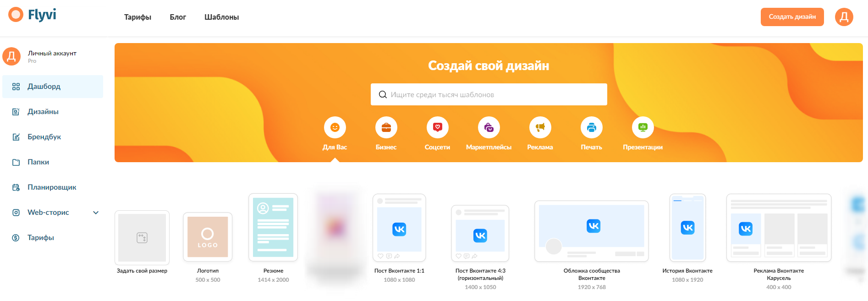Click the sidebar Тарифы dollar icon
Image resolution: width=868 pixels, height=301 pixels.
pyautogui.click(x=16, y=238)
